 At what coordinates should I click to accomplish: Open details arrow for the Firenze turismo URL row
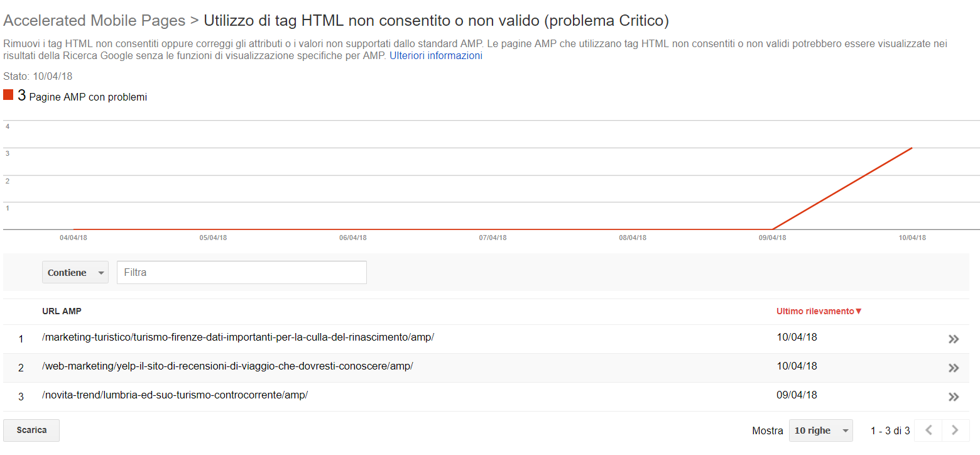pos(953,339)
